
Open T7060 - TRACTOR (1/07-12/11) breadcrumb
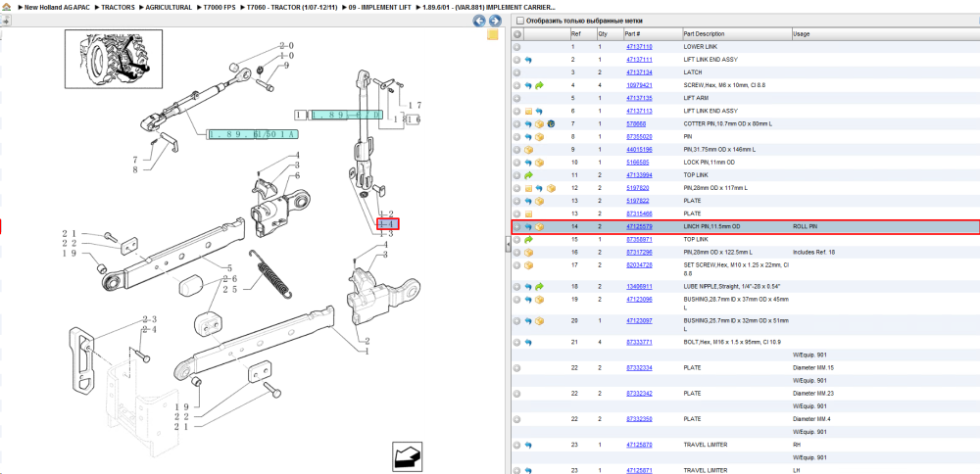pyautogui.click(x=292, y=7)
